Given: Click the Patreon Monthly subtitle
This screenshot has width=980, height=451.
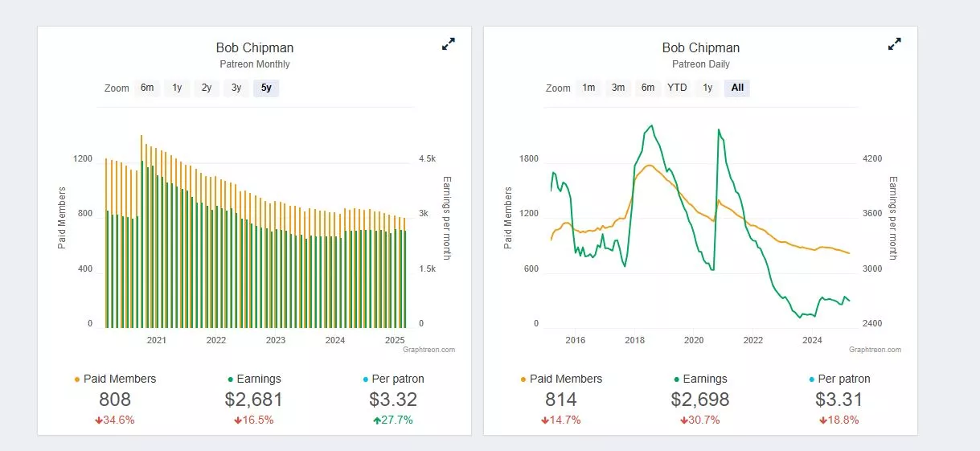Looking at the screenshot, I should coord(255,64).
